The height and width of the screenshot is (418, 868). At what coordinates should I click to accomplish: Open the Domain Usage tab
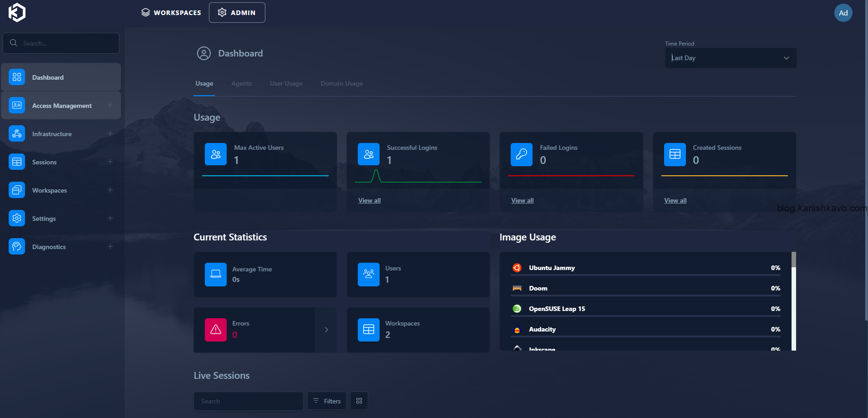341,83
